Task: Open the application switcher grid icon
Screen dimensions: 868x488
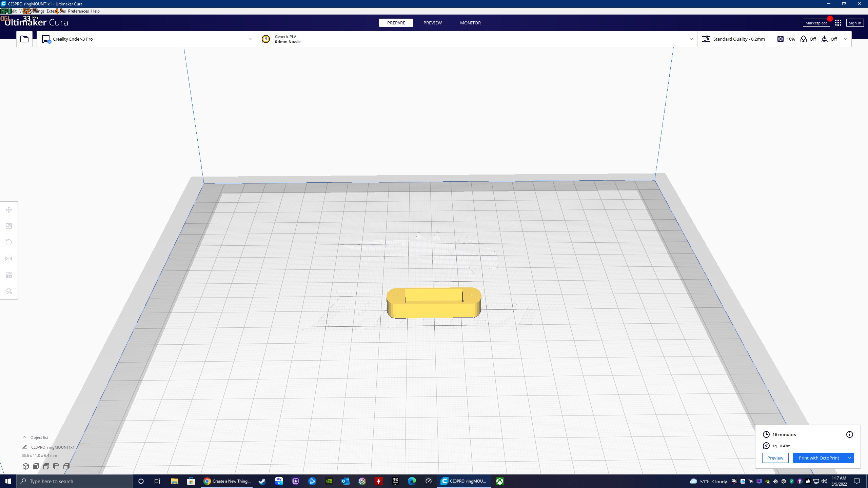Action: click(x=838, y=23)
